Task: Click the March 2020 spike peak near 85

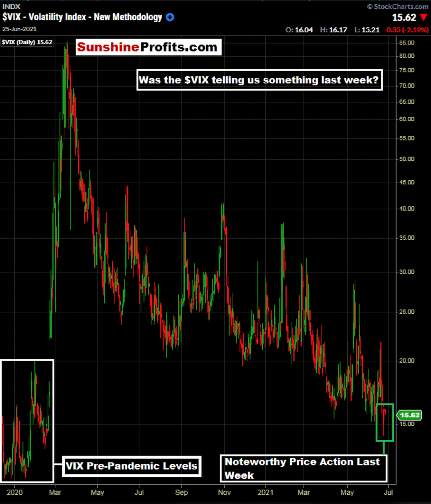Action: point(66,44)
